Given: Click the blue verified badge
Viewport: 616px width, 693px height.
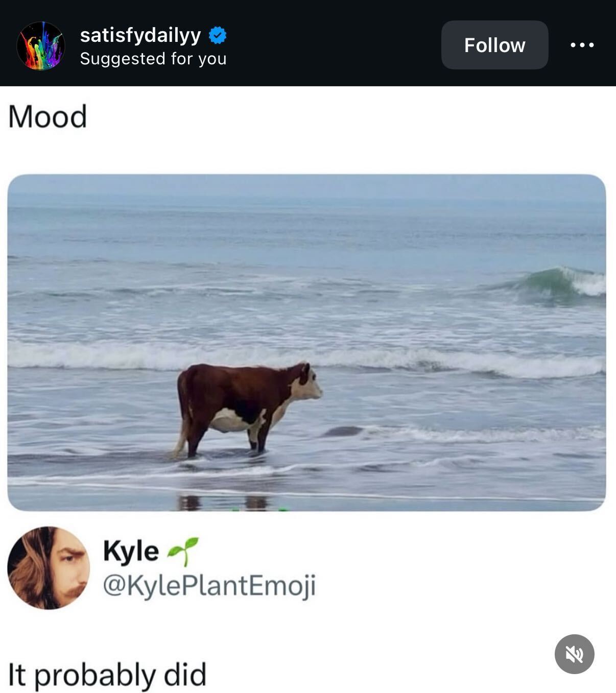Looking at the screenshot, I should [218, 35].
